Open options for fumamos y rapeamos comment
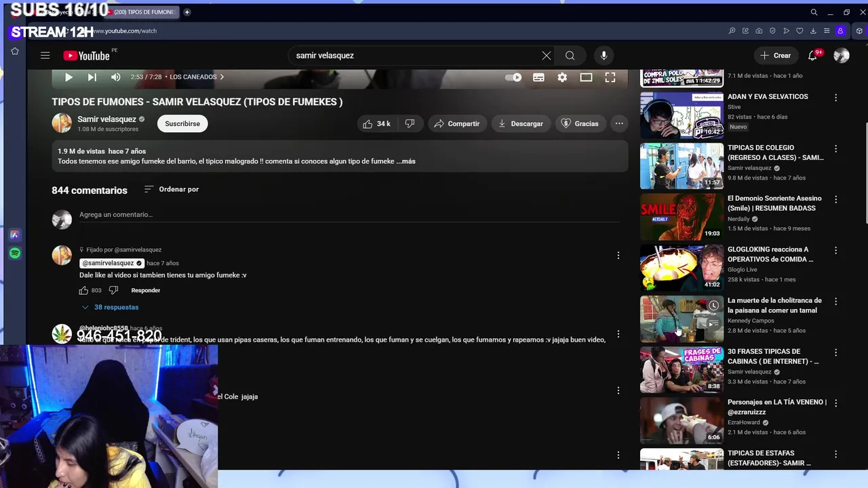This screenshot has height=488, width=868. (618, 334)
